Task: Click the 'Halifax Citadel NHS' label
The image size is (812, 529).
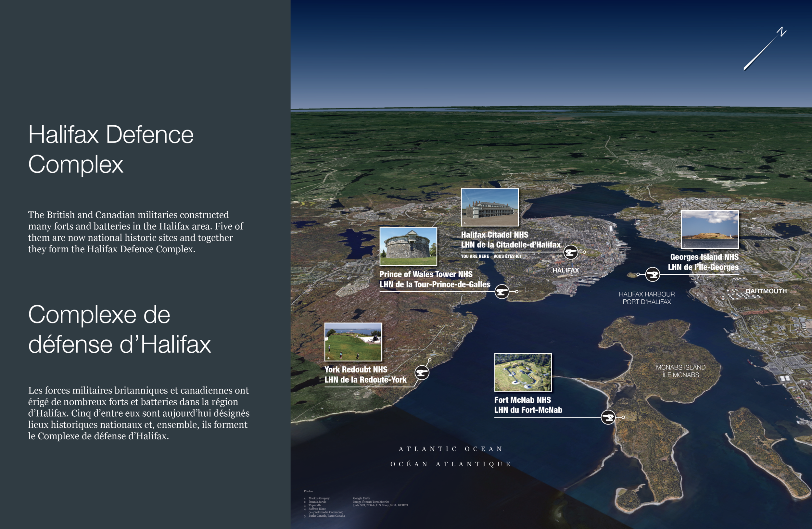Action: point(495,235)
